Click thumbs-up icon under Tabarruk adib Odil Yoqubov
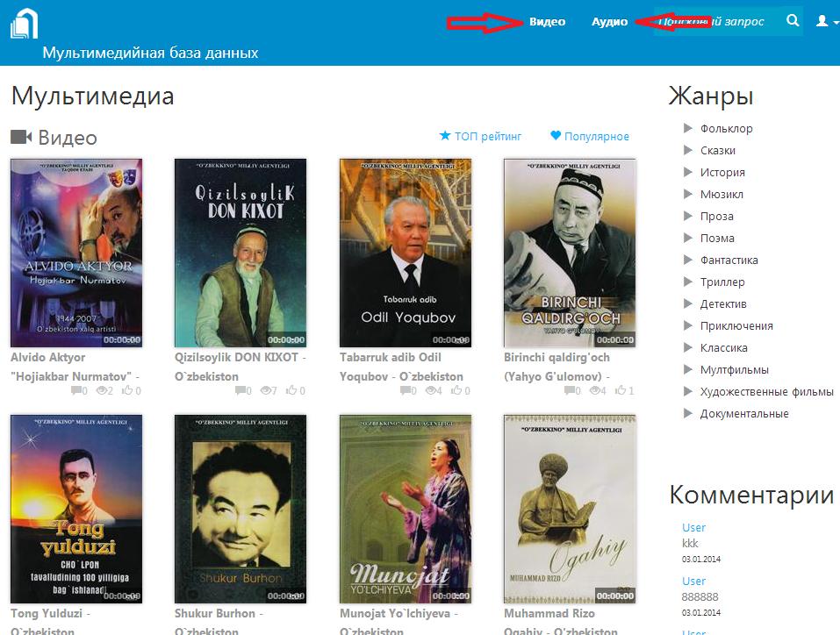Screen dimensions: 840x635 [455, 391]
